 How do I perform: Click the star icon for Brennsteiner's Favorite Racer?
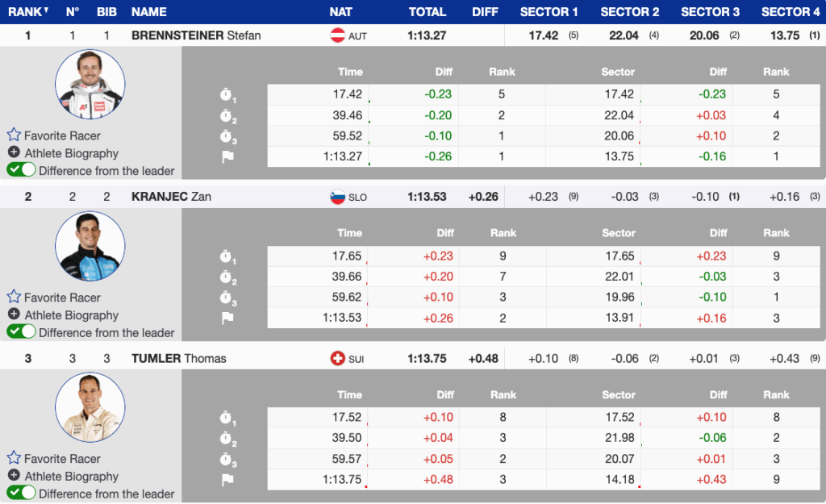(14, 135)
